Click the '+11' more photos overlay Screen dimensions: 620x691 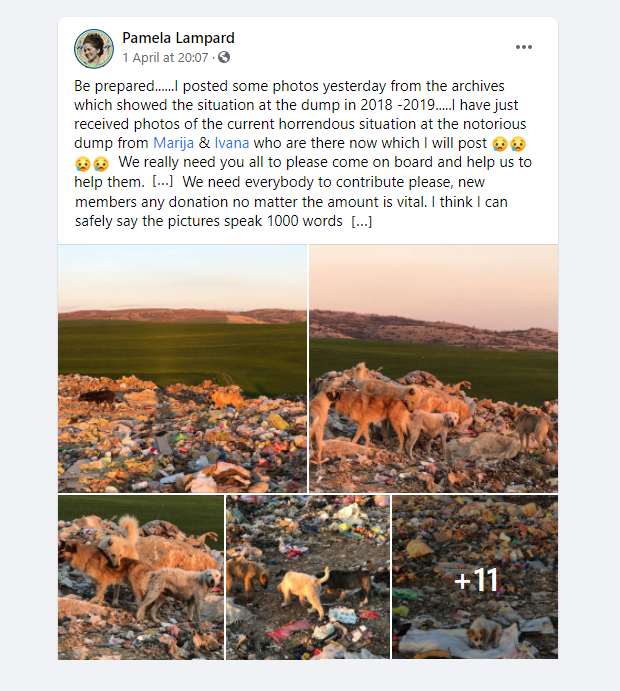[x=475, y=578]
